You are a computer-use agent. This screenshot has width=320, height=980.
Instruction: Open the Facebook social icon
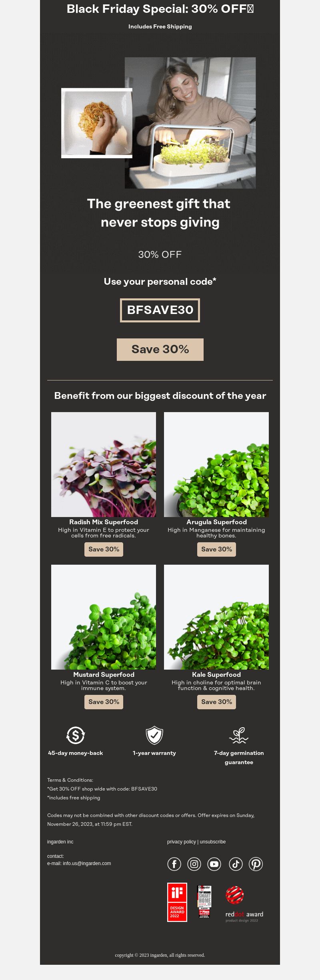174,864
